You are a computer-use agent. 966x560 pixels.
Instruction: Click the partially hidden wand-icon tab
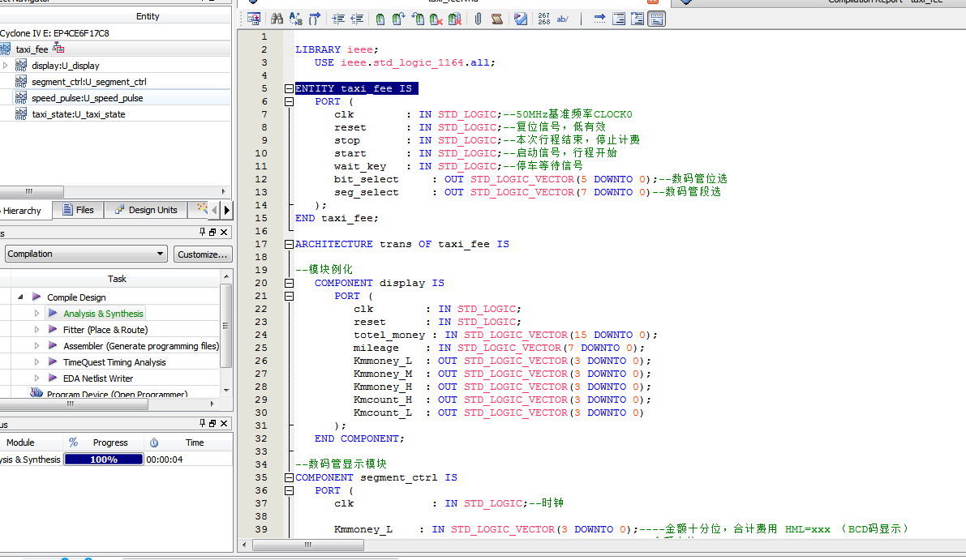(x=201, y=210)
